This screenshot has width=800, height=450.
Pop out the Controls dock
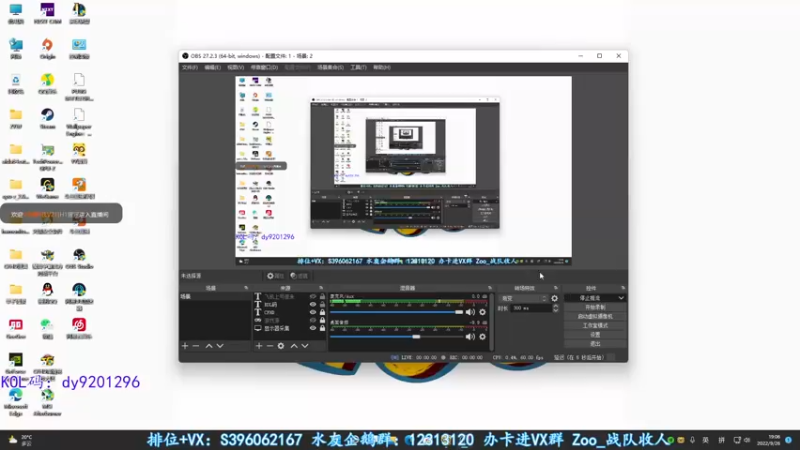[x=623, y=288]
